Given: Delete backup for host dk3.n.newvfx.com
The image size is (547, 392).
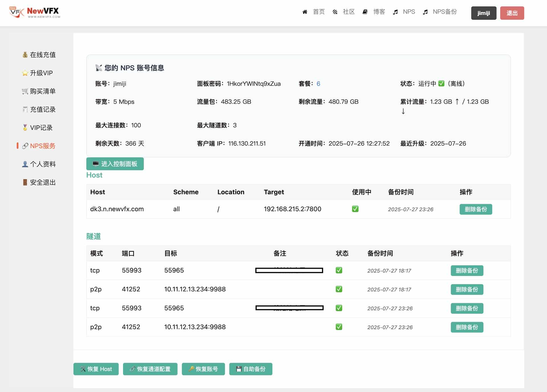Looking at the screenshot, I should click(475, 209).
